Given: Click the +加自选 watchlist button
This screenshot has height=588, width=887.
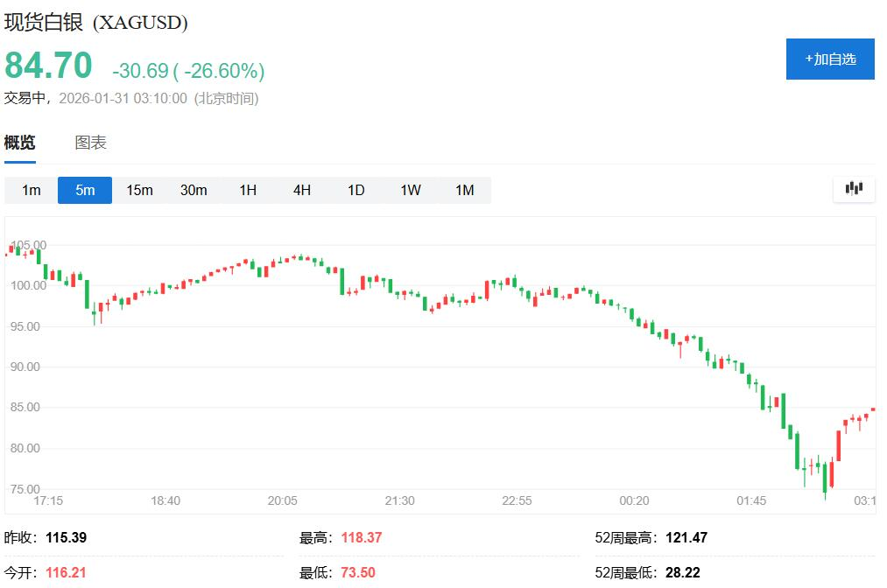Looking at the screenshot, I should pos(830,59).
